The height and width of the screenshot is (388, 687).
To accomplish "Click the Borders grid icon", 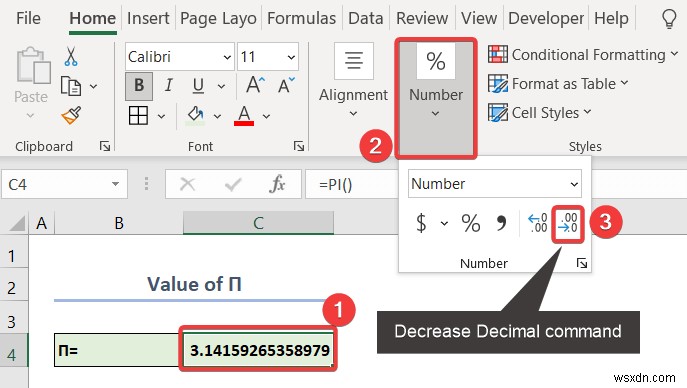I will coord(138,116).
